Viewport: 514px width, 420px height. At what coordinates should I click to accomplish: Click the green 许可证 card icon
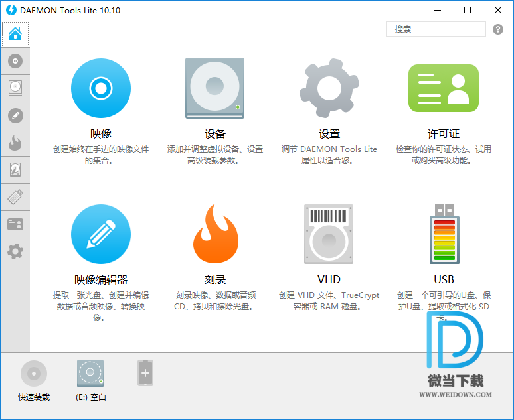(444, 88)
